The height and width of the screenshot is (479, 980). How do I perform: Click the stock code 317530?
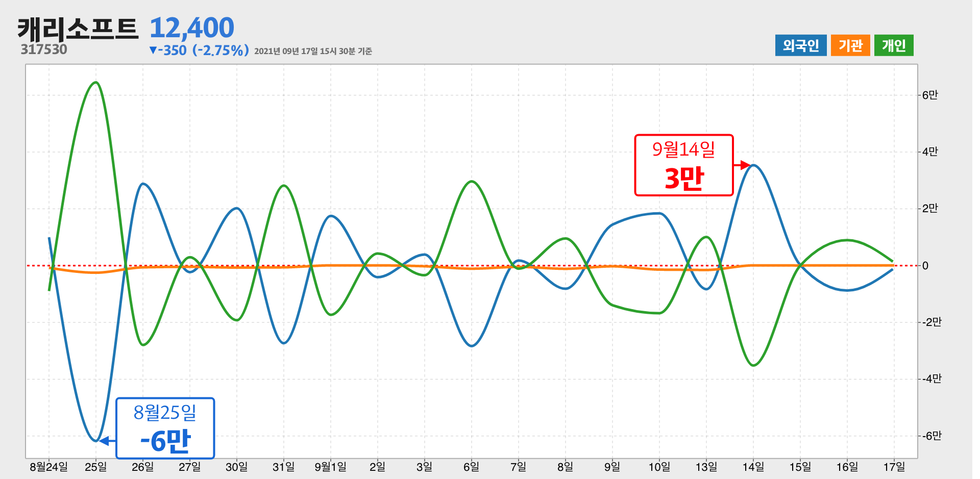(44, 49)
